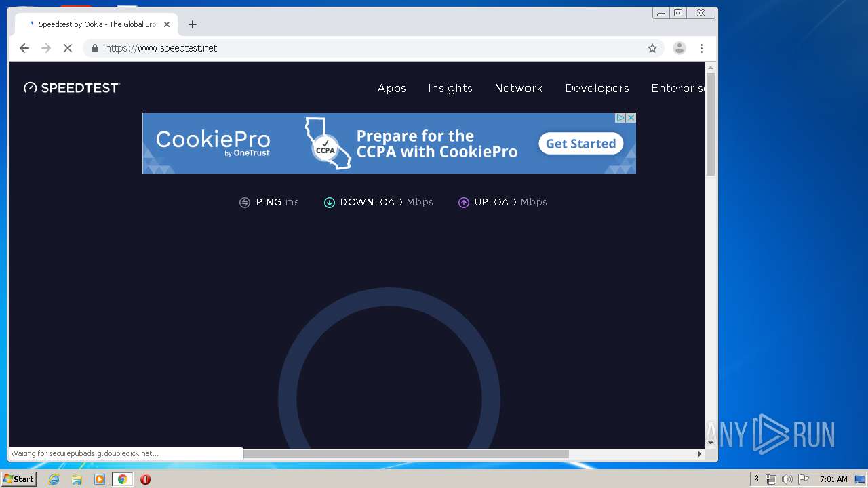This screenshot has height=488, width=868.
Task: Click the DOWNLOAD Mbps label
Action: tap(387, 202)
